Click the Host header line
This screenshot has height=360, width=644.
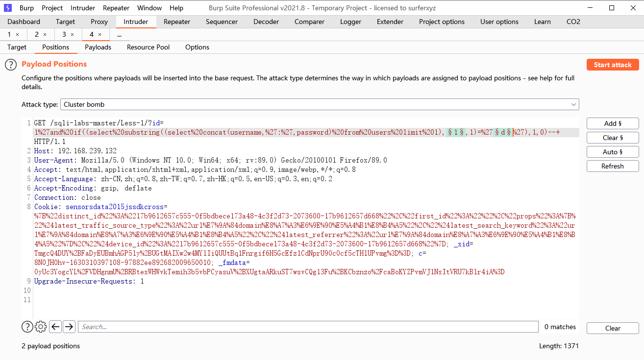pyautogui.click(x=75, y=151)
